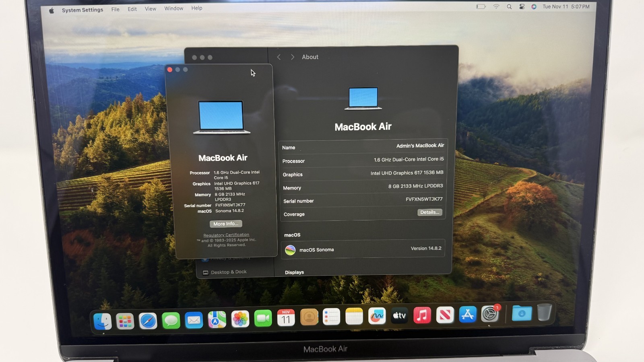Image resolution: width=644 pixels, height=362 pixels.
Task: Open Reminders from the Dock
Action: coord(332,317)
